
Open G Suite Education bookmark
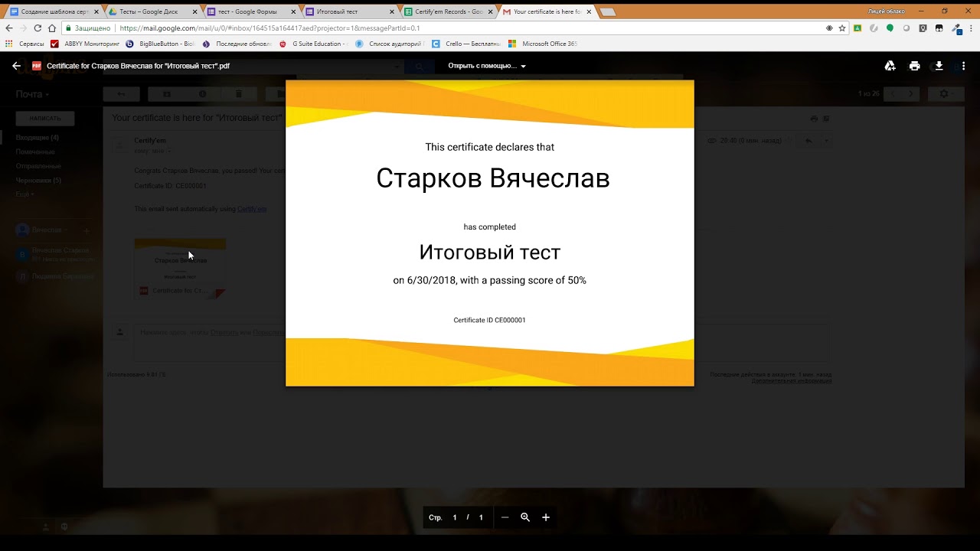313,44
